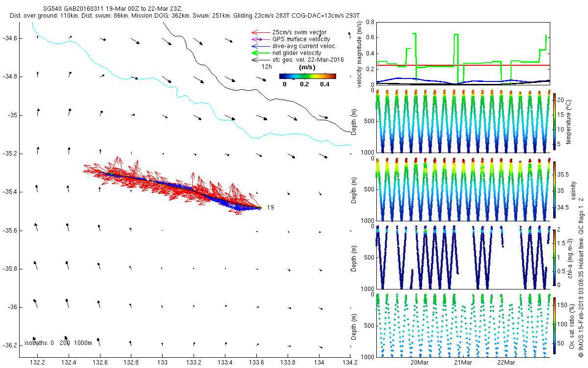Click salinity colorbar tick '35.5'
588x368 pixels.
563,174
